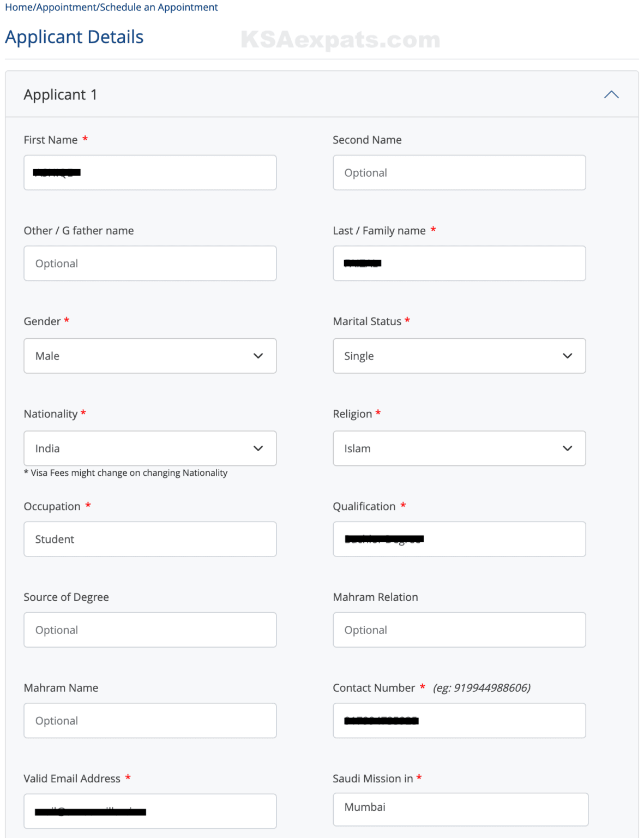Screen dimensions: 644x838
Task: Click the Occupation field showing Student
Action: coord(149,538)
